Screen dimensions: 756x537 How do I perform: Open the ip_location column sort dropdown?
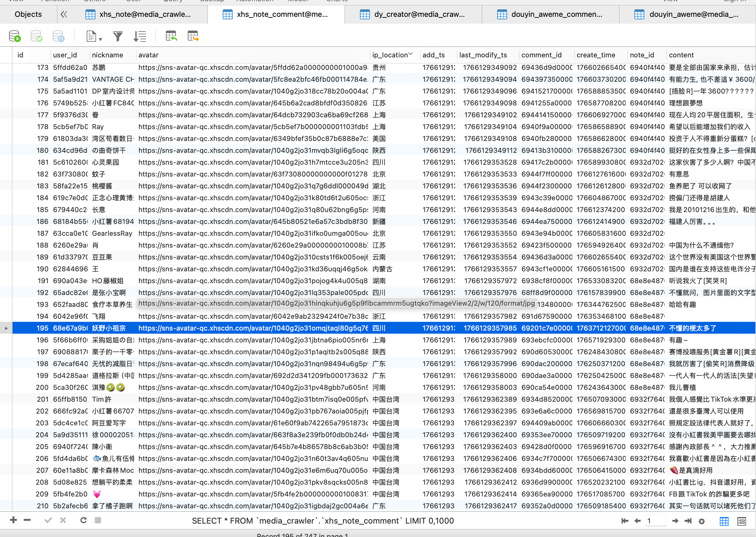(x=410, y=54)
